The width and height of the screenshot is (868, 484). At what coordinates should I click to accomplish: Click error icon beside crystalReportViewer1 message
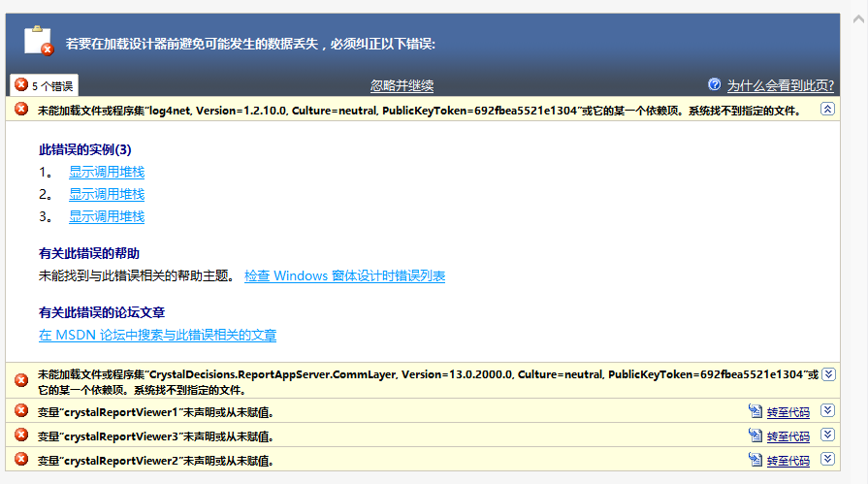click(21, 411)
